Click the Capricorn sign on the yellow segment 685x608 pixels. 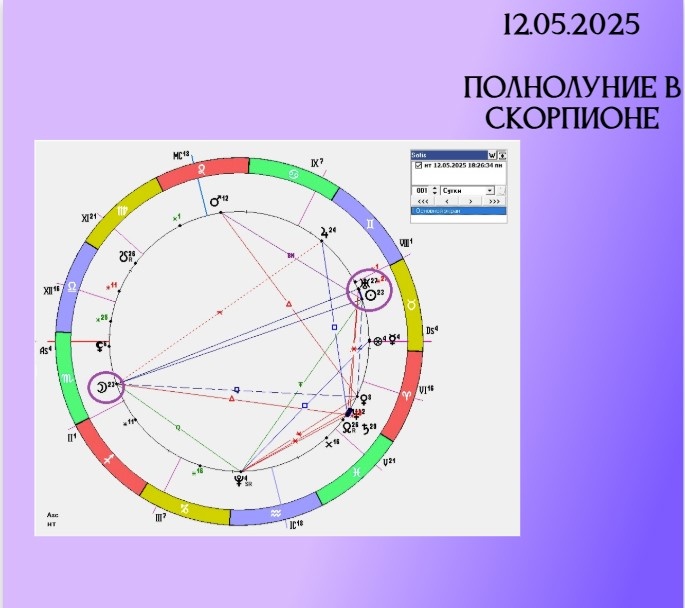(x=185, y=509)
